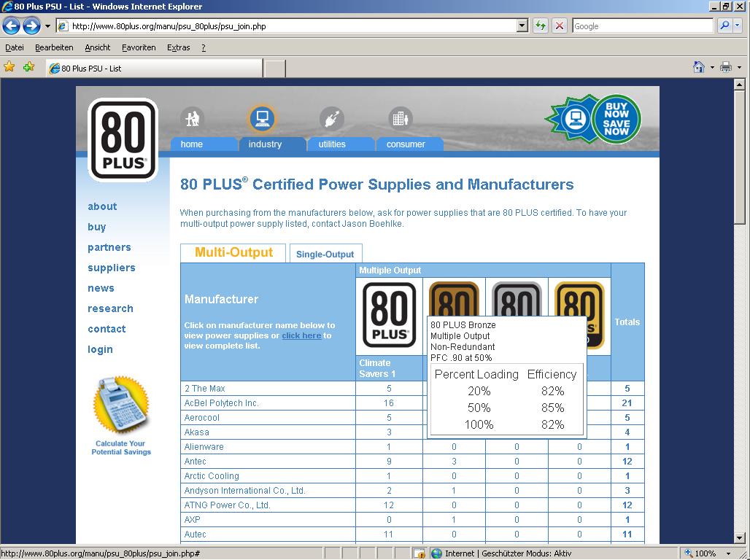Expand the address bar history dropdown
The width and height of the screenshot is (750, 560).
522,26
